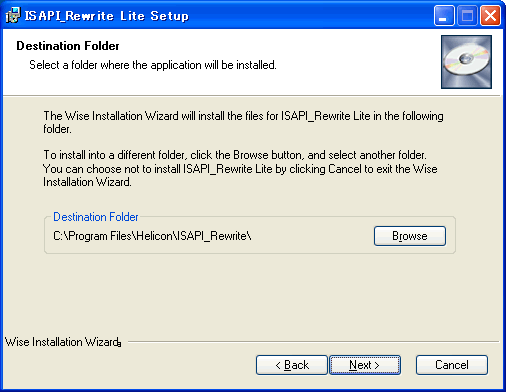Minimize the ISAPI_Rewrite Lite Setup window

(x=444, y=16)
